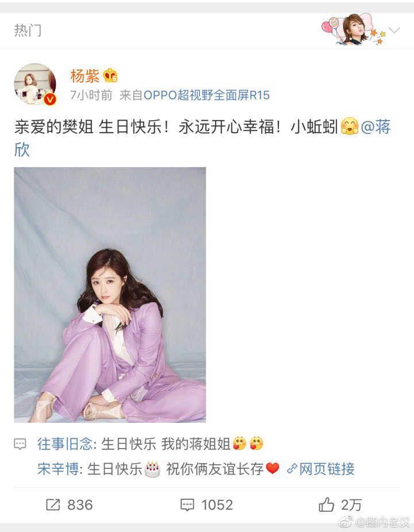
Task: Tap the cartoon birthday sticker in the header
Action: (x=354, y=29)
